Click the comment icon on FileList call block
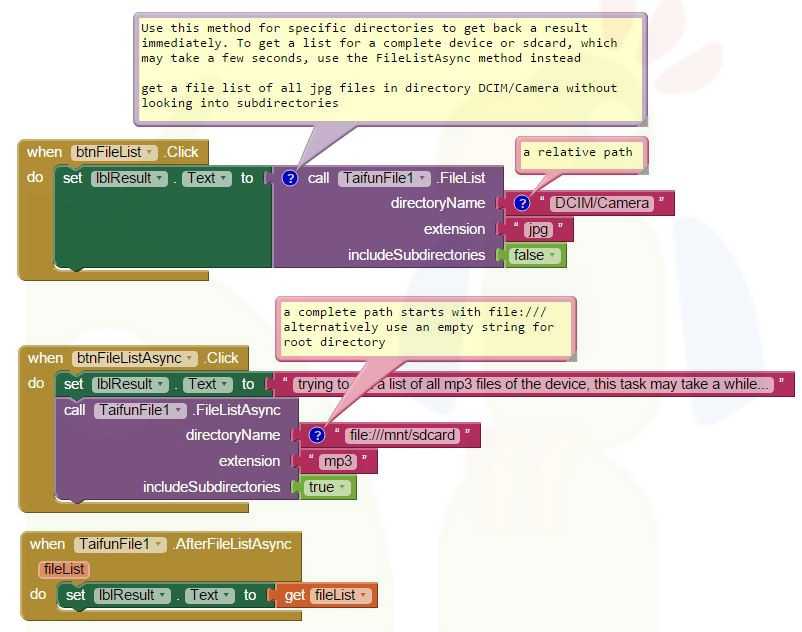The height and width of the screenshot is (632, 802). [290, 178]
